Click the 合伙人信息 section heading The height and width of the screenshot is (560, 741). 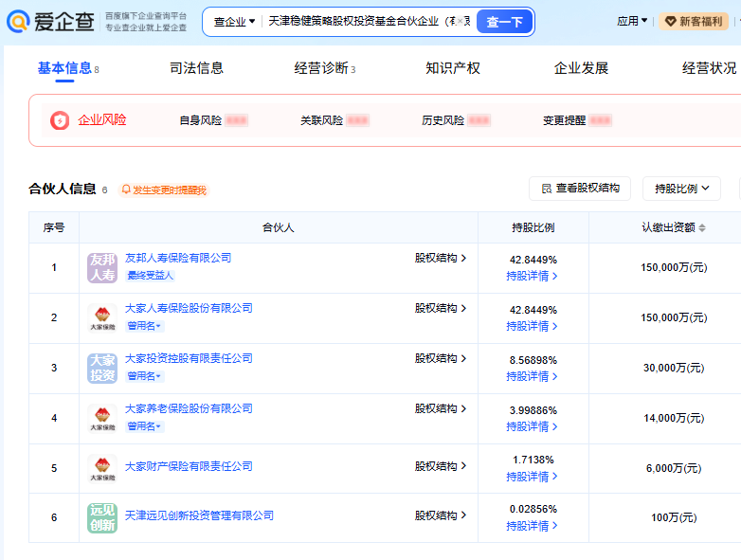[x=63, y=189]
